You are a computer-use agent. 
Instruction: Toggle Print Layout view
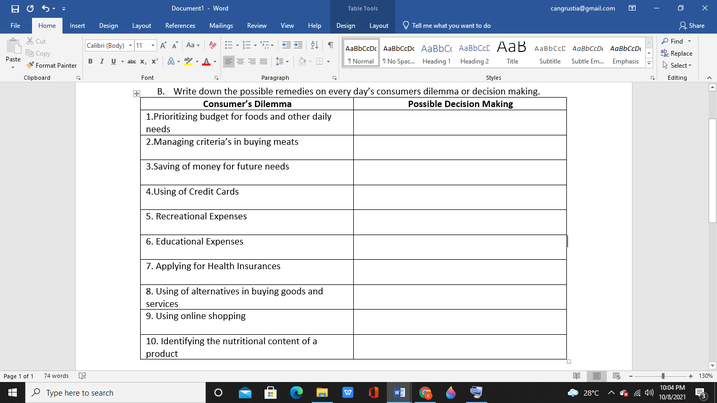coord(597,376)
